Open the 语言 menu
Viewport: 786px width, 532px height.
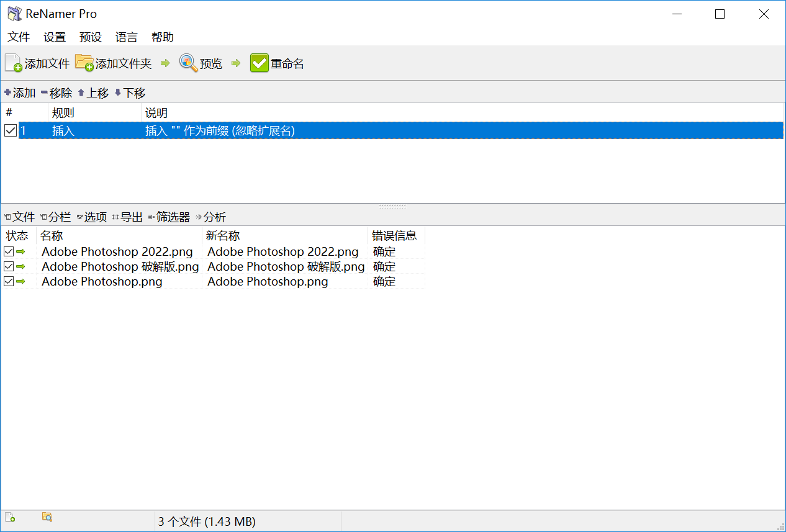(x=127, y=37)
